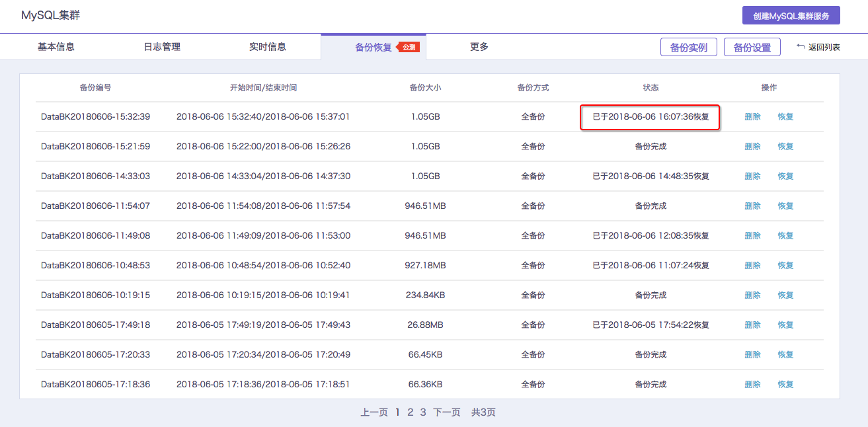Restore backup DataBK20180606-11:49:08
Image resolution: width=868 pixels, height=427 pixels.
(785, 236)
